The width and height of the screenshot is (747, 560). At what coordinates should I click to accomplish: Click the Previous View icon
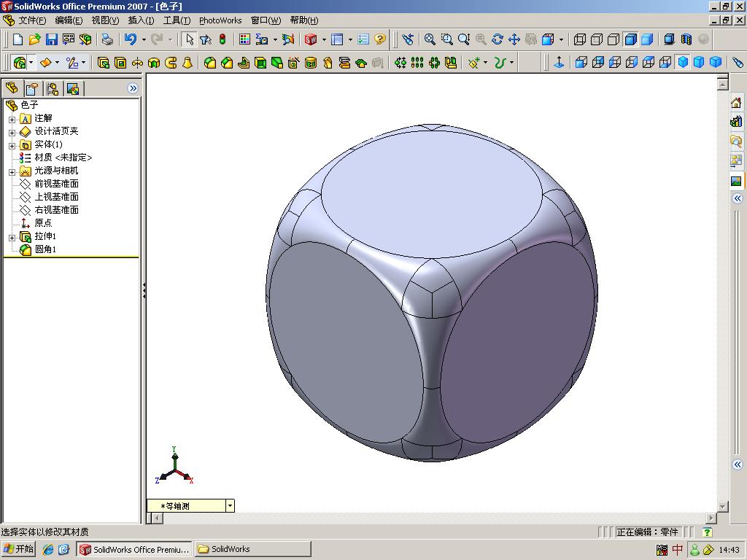408,39
